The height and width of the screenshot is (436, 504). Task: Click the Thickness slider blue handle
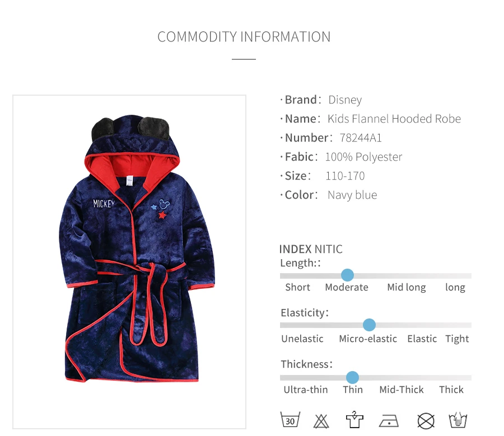[352, 377]
